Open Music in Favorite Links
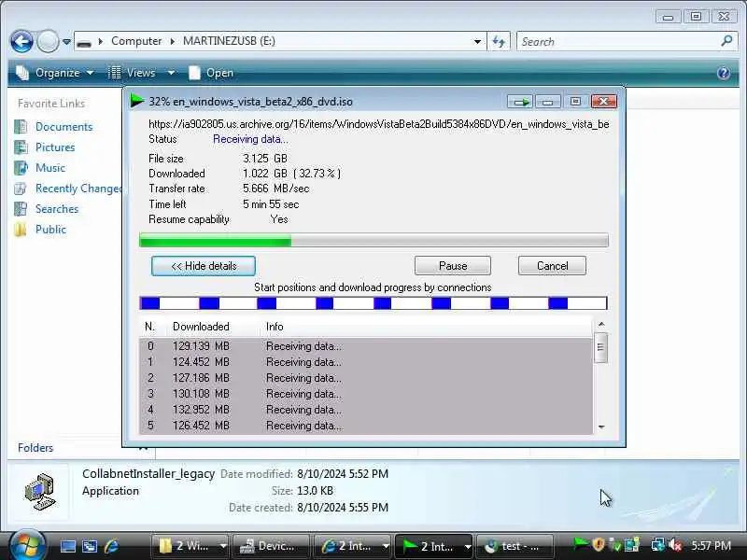Viewport: 747px width, 560px height. pos(50,168)
